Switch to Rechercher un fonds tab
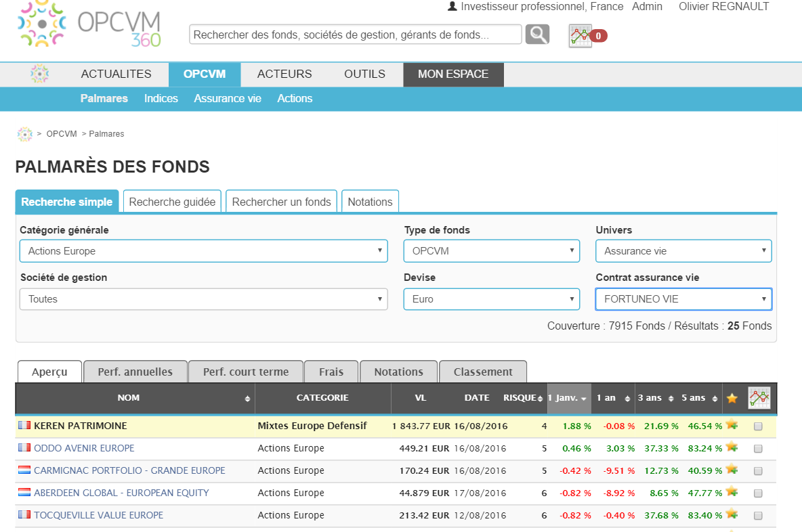 [281, 202]
